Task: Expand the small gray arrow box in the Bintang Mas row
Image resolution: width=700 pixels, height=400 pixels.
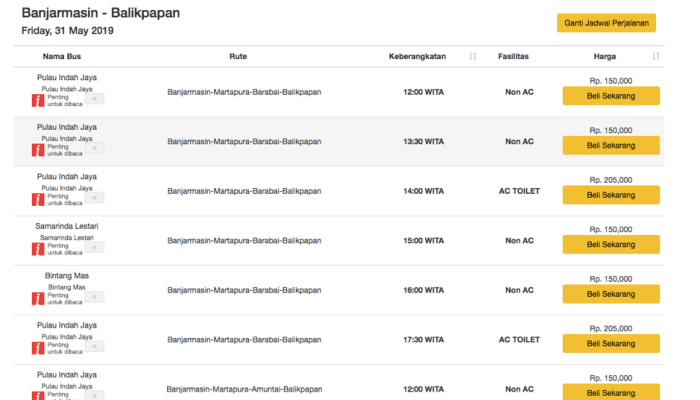Action: tap(95, 296)
